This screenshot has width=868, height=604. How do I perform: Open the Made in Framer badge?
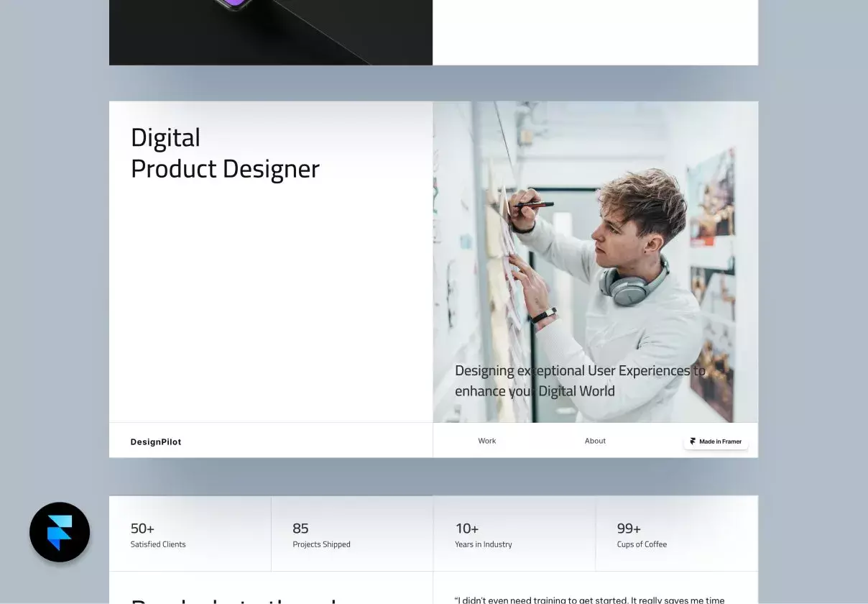tap(716, 441)
